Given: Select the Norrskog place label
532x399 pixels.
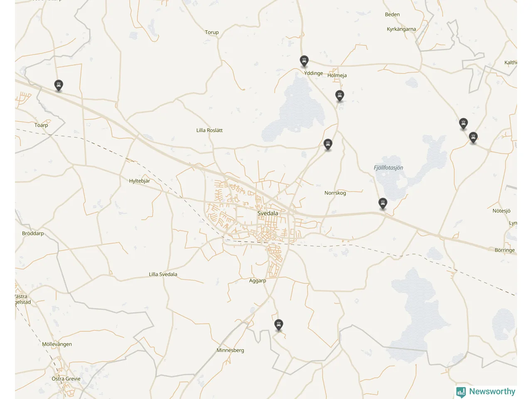Looking at the screenshot, I should pyautogui.click(x=335, y=193).
